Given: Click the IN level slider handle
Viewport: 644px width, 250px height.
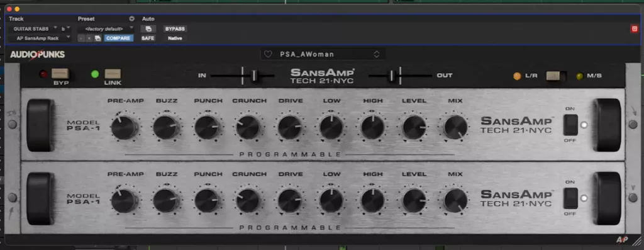Looking at the screenshot, I should click(x=254, y=76).
